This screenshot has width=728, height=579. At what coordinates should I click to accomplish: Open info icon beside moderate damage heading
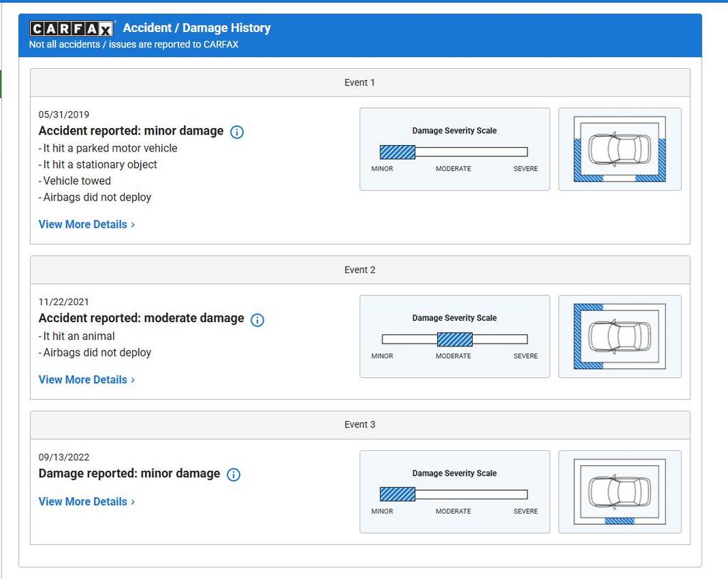click(x=257, y=319)
